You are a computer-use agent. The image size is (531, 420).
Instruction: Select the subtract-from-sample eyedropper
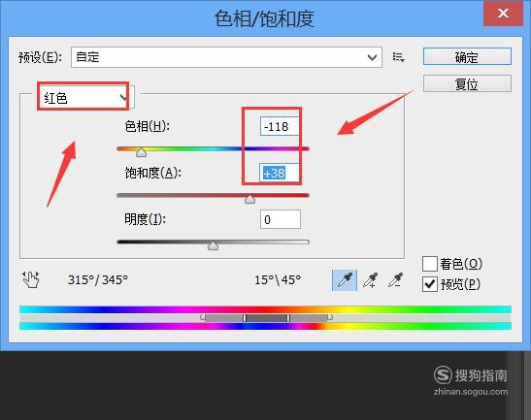tap(395, 280)
